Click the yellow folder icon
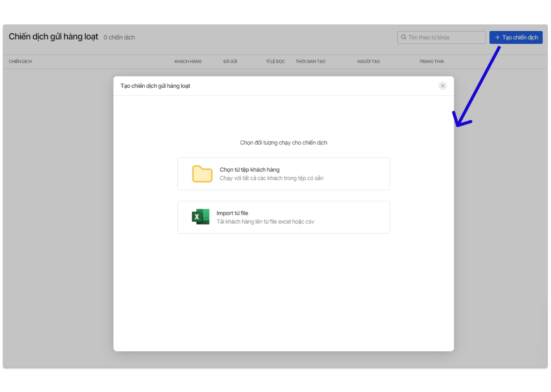Viewport: 551px width, 392px height. [202, 174]
